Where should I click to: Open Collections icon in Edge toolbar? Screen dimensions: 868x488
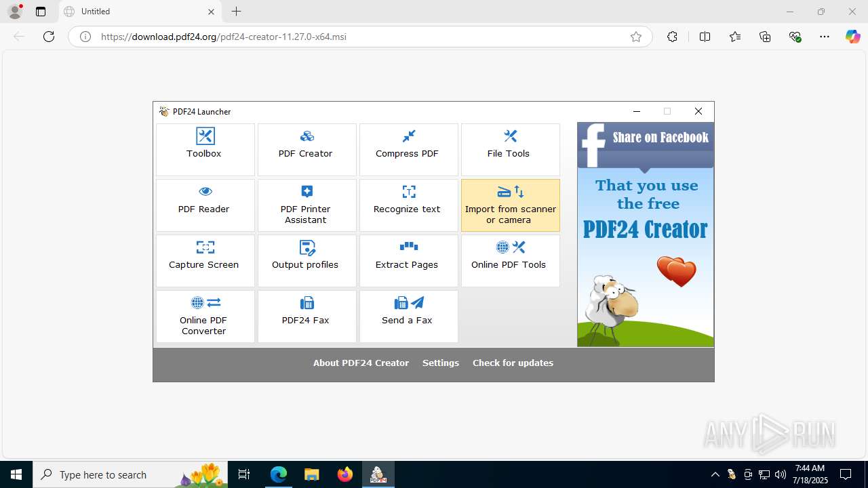pos(765,37)
